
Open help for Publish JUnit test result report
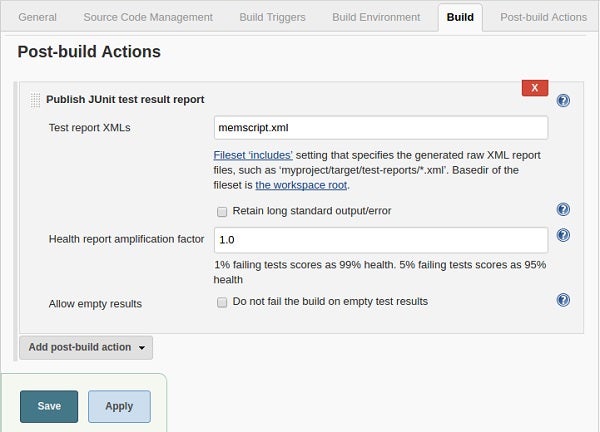563,101
